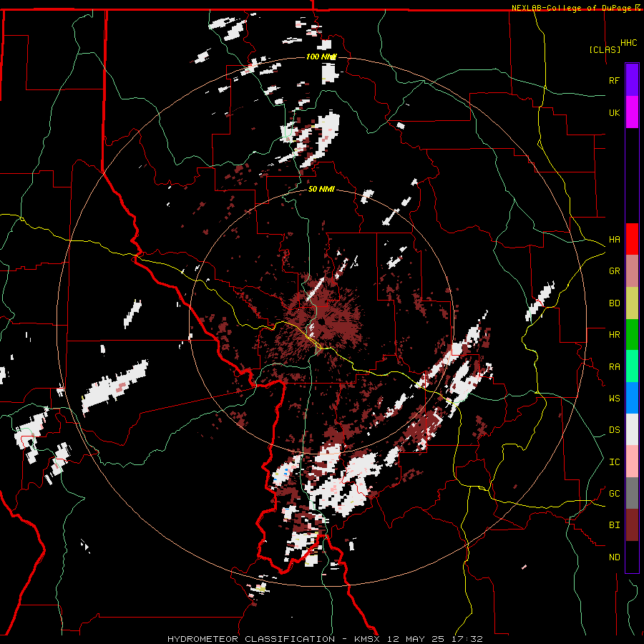Click the RF legend label
Screen dimensions: 644x644
click(x=615, y=80)
